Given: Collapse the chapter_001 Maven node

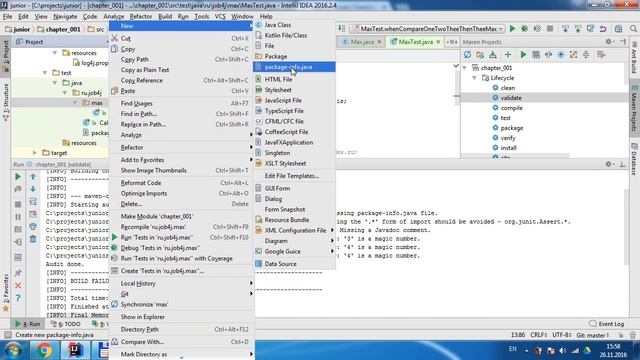Looking at the screenshot, I should 465,68.
